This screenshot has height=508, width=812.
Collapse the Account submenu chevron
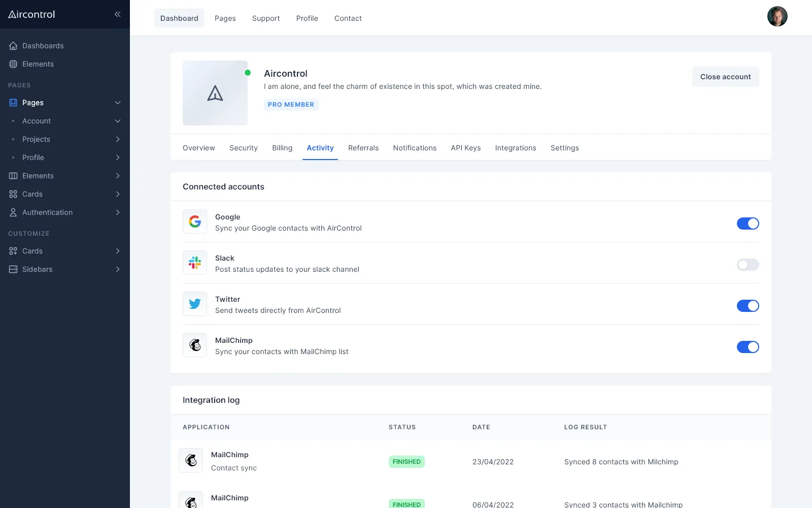coord(118,121)
